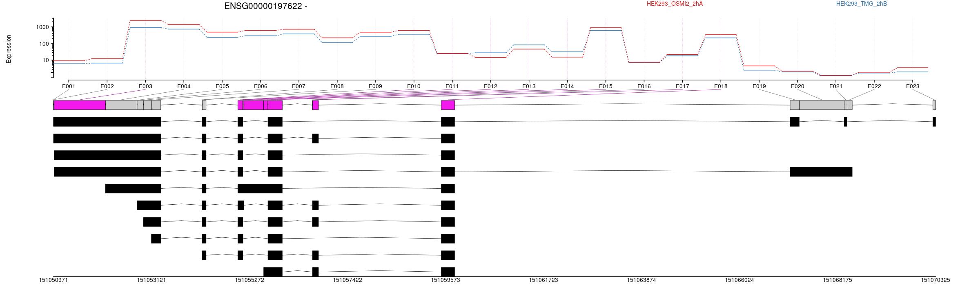Click exon label E012
Viewport: 980px width, 286px height.
[490, 86]
